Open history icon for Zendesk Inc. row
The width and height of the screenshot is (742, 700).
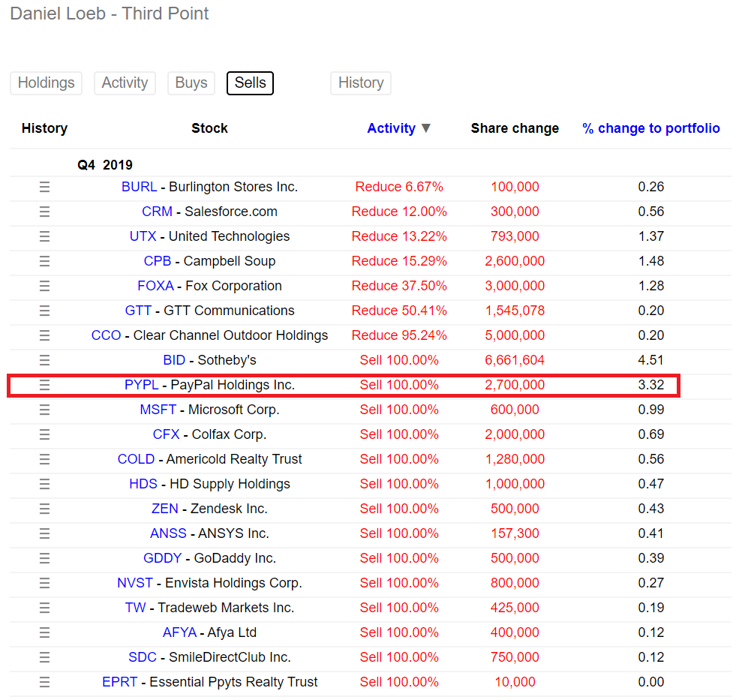coord(44,509)
